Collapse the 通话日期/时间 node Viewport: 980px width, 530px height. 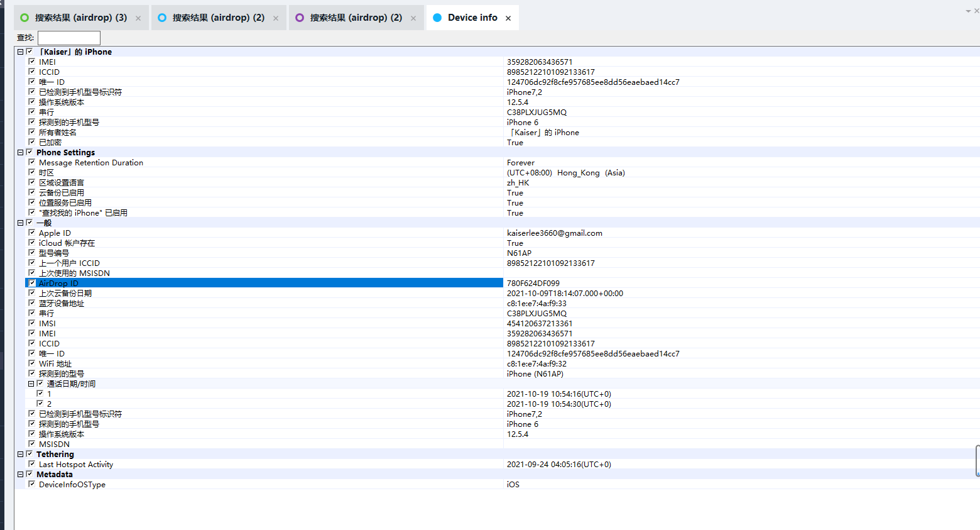(31, 384)
